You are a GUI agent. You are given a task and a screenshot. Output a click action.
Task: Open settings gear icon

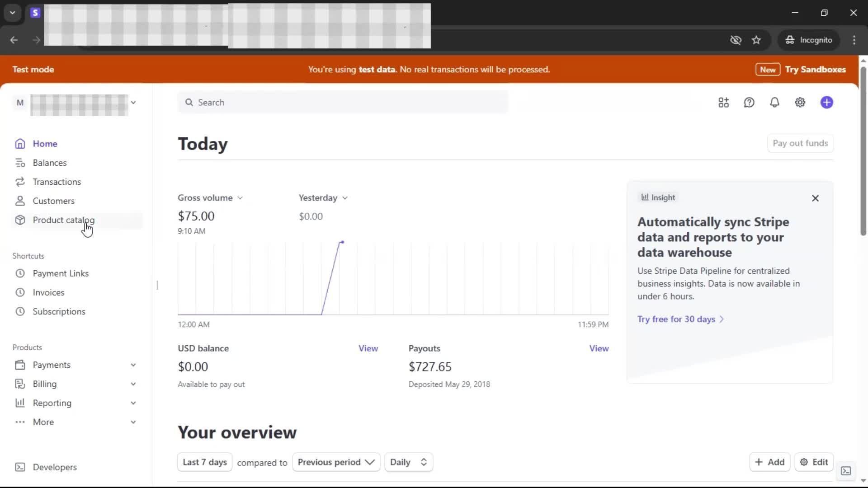(800, 103)
